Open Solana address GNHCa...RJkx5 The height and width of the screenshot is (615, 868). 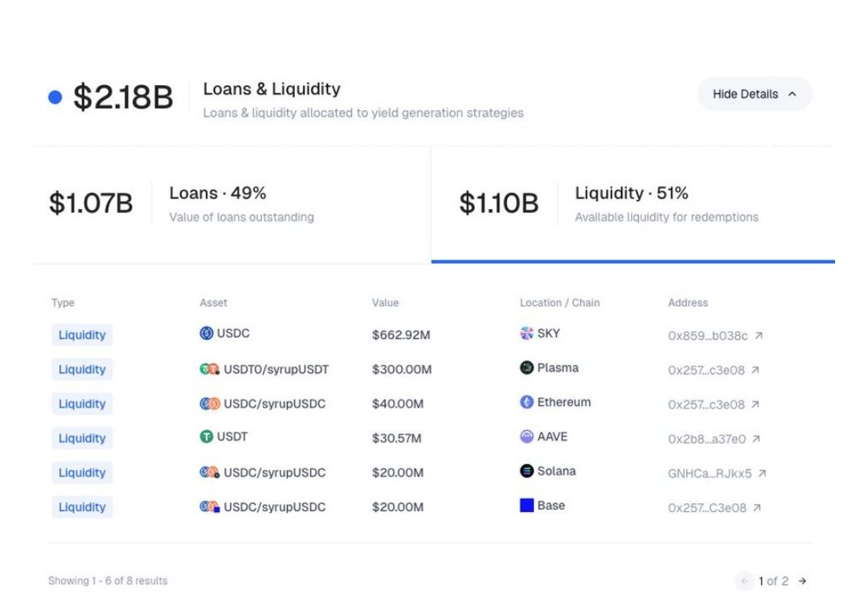(710, 474)
